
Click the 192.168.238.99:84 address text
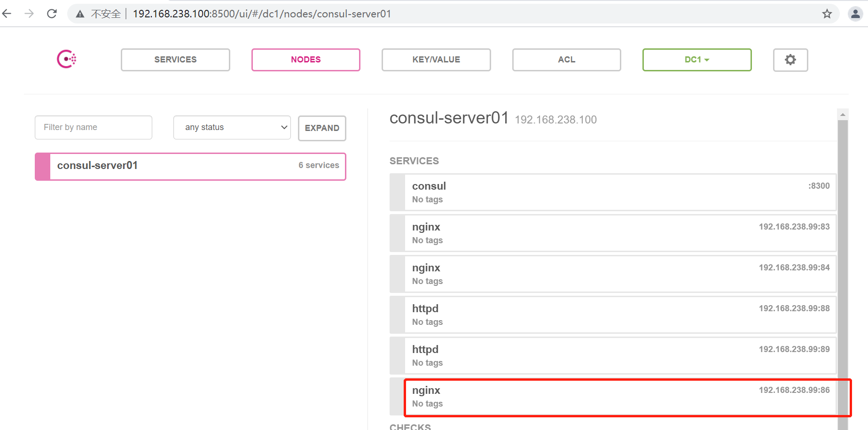coord(794,268)
